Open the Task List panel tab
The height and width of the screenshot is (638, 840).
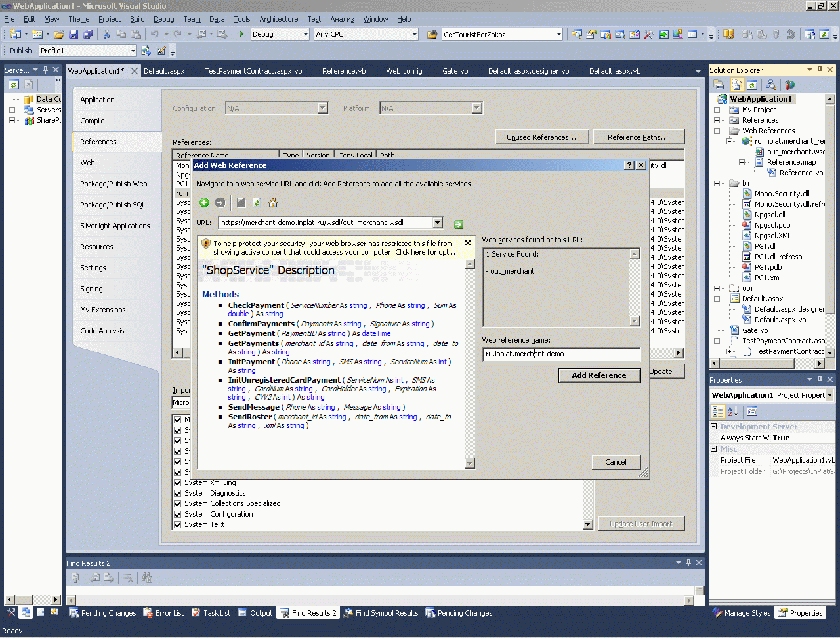[x=211, y=613]
